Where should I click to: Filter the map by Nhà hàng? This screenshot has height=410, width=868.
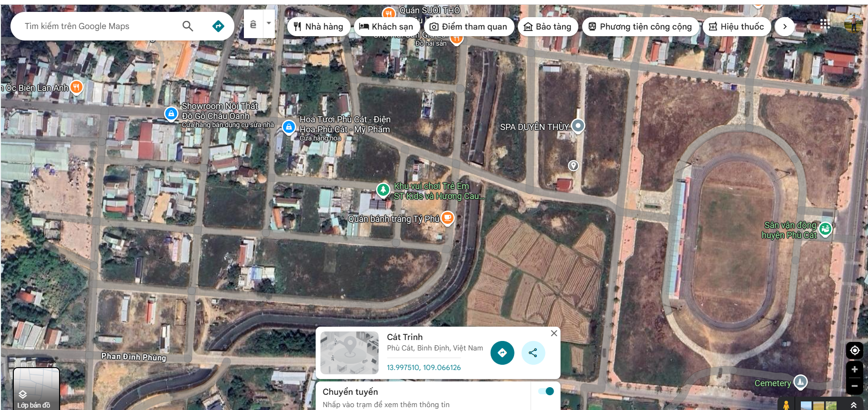318,27
